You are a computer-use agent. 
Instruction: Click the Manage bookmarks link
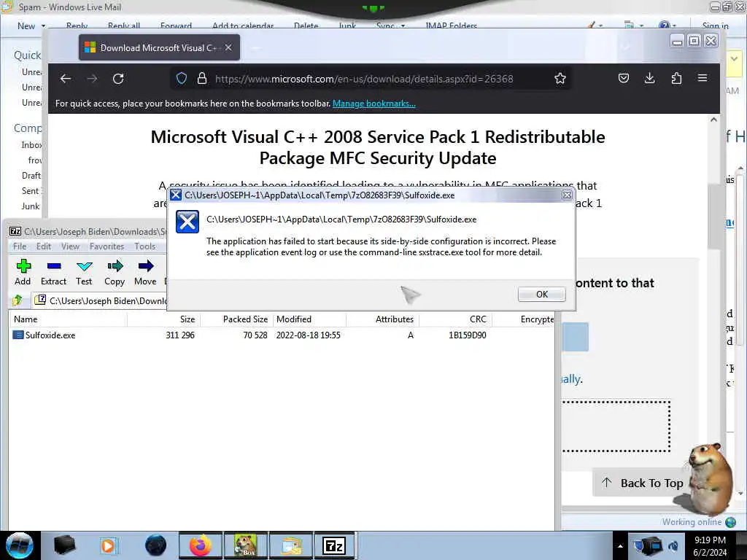click(374, 104)
